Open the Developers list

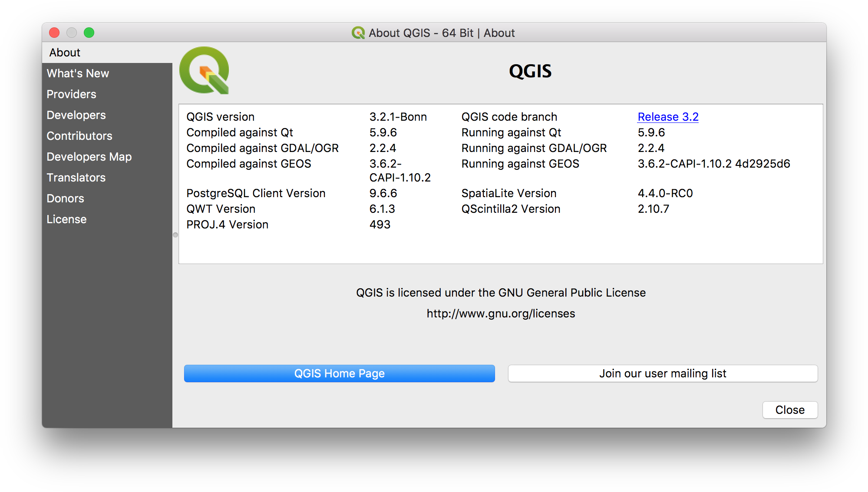pos(76,115)
